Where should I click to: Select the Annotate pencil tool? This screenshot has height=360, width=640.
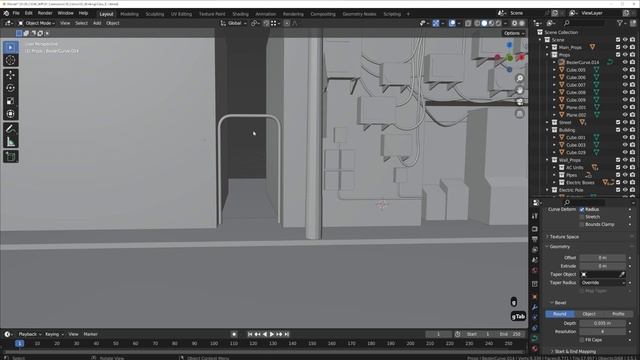[x=11, y=129]
